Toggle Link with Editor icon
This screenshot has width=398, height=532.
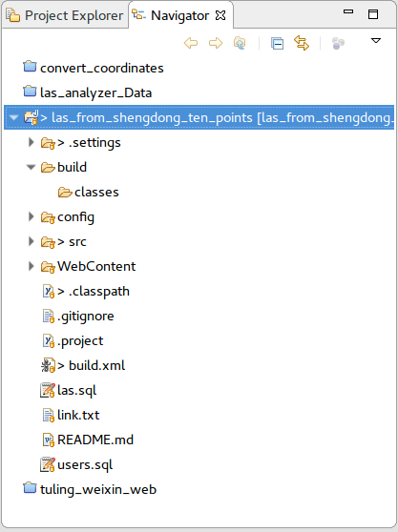(x=302, y=43)
